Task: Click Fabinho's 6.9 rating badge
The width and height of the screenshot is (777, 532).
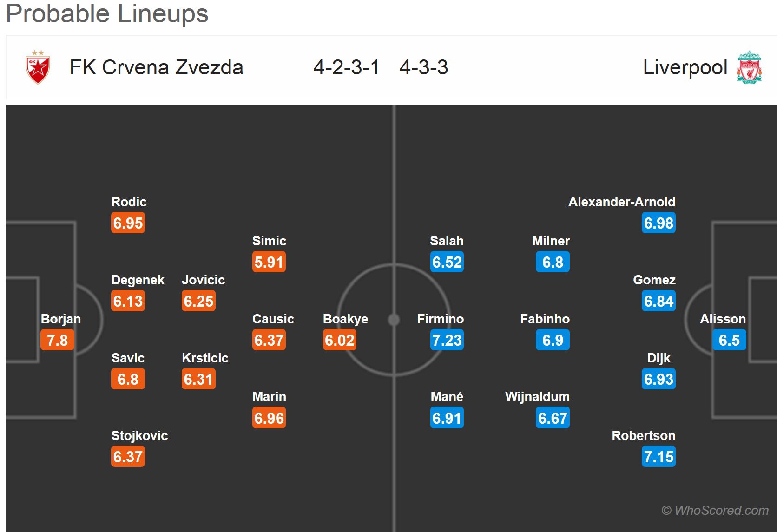Action: click(x=552, y=340)
